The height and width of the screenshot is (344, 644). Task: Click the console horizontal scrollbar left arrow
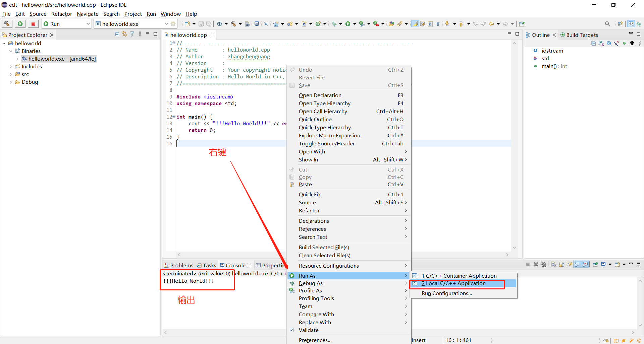[166, 333]
